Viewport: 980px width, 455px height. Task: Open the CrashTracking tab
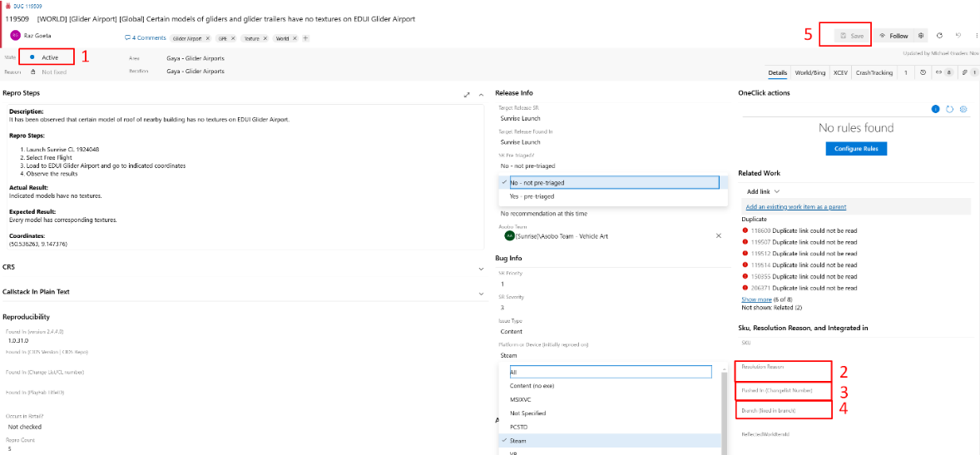click(874, 73)
